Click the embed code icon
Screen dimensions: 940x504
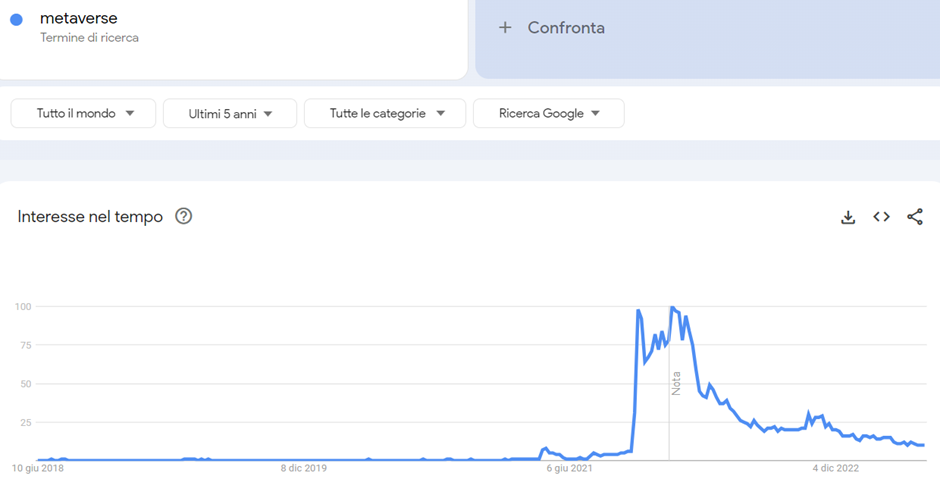pos(881,217)
